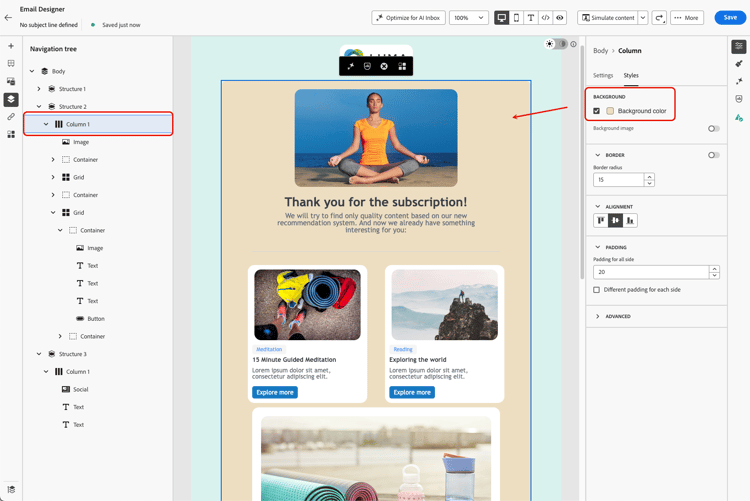This screenshot has width=750, height=501.
Task: Open the links icon in left rail
Action: coord(11,117)
